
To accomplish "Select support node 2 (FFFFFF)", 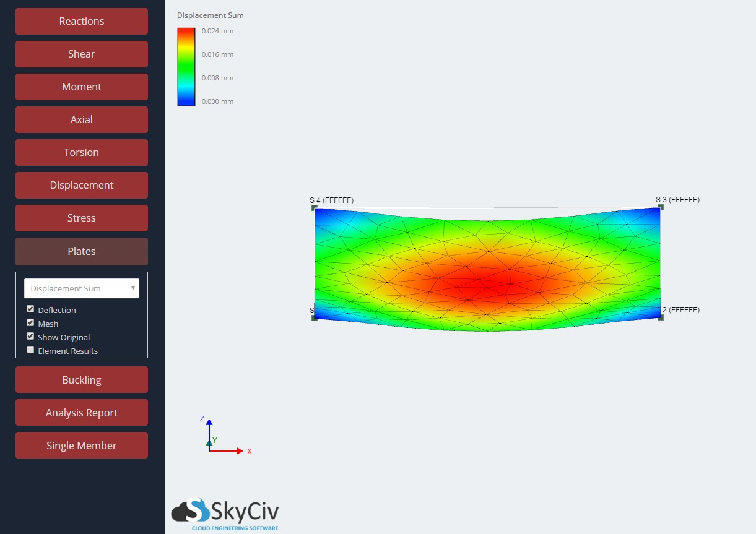I will tap(661, 317).
